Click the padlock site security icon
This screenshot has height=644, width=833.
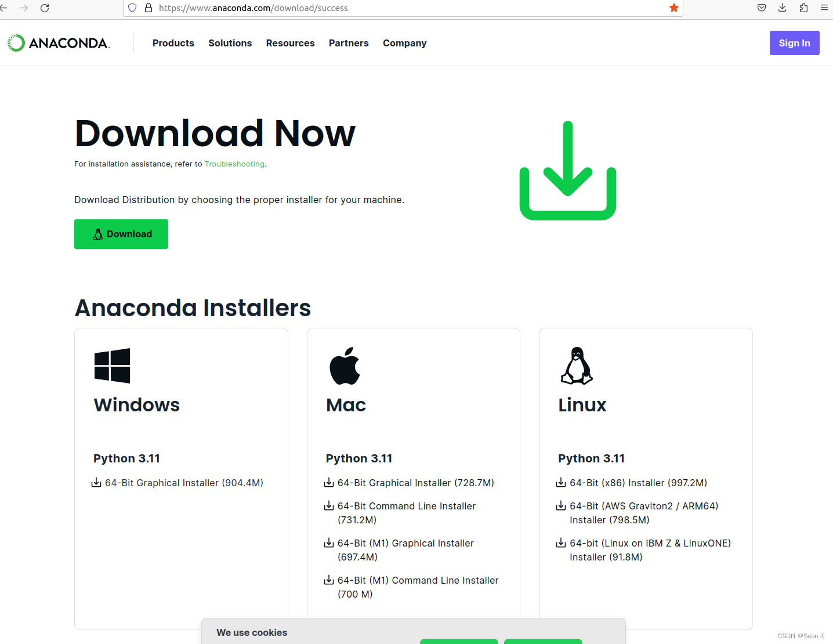coord(148,8)
